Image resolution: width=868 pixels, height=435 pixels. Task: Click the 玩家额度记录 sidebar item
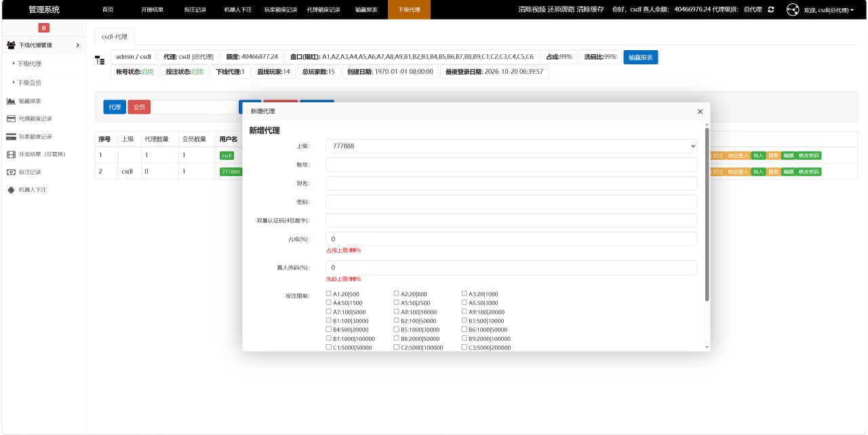tap(35, 136)
